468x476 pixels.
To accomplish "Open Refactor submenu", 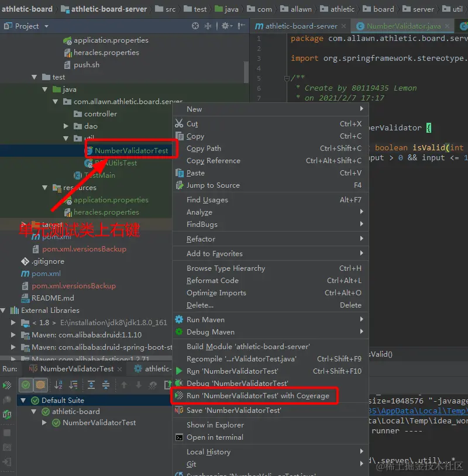I will 271,239.
